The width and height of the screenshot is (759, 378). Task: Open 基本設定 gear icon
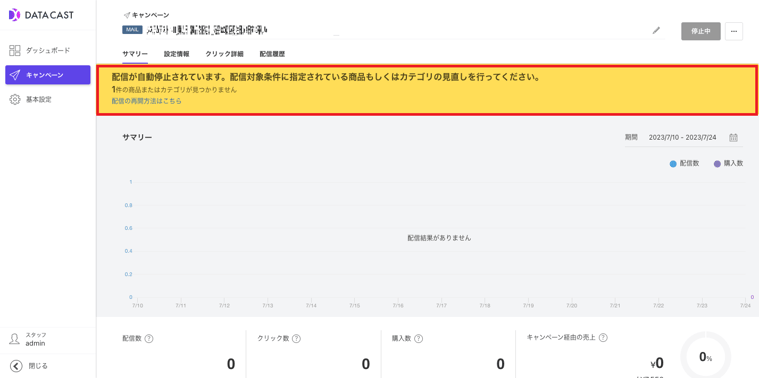[x=15, y=100]
